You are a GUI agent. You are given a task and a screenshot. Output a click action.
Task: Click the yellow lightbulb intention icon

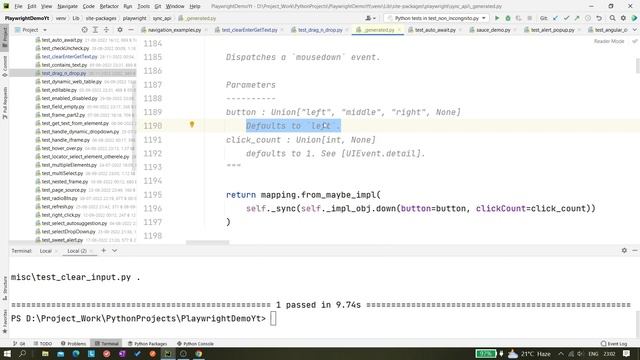[192, 124]
